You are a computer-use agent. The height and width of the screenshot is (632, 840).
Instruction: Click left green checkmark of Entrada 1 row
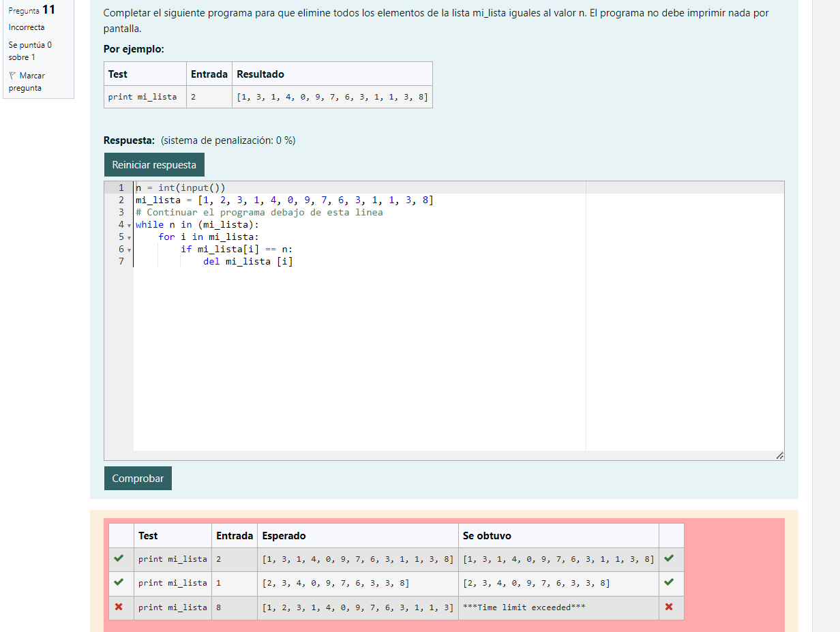point(119,582)
